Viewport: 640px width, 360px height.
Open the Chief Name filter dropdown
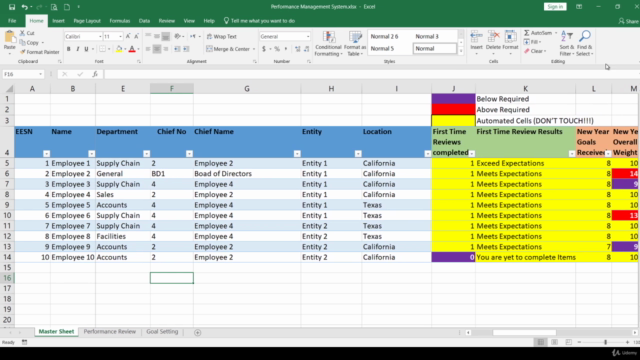tap(297, 153)
